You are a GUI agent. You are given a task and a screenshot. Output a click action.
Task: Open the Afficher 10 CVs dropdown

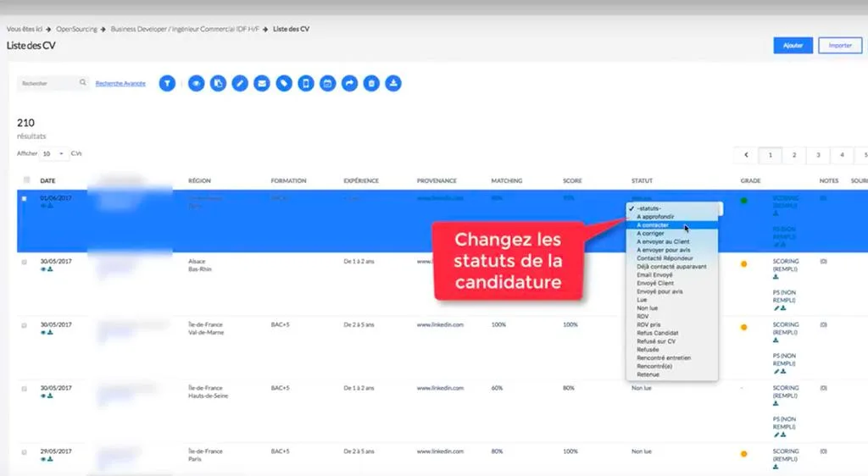[x=53, y=153]
